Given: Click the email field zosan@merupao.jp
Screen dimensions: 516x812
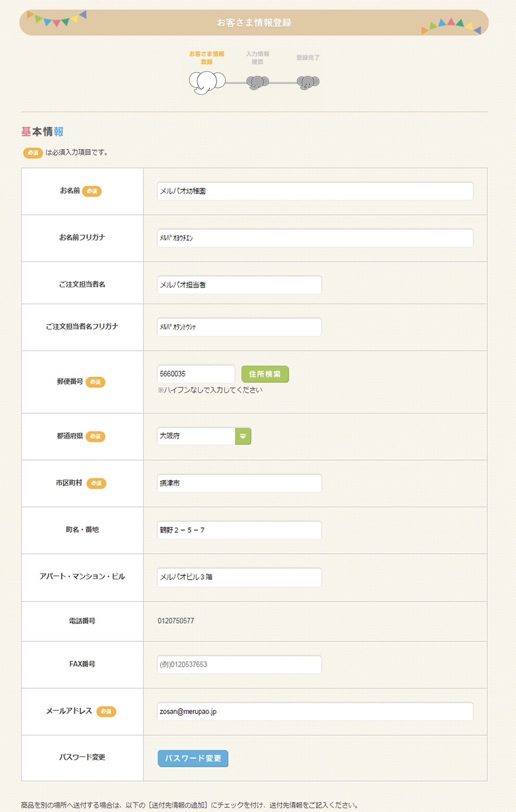Looking at the screenshot, I should 315,711.
